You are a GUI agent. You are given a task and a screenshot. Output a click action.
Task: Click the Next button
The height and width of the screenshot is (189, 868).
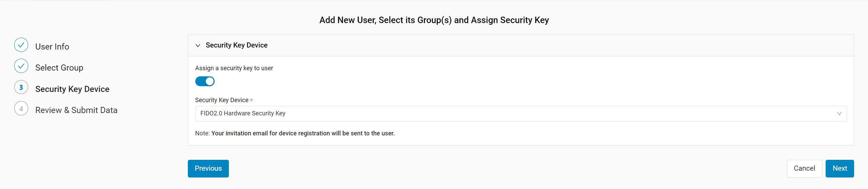(840, 169)
